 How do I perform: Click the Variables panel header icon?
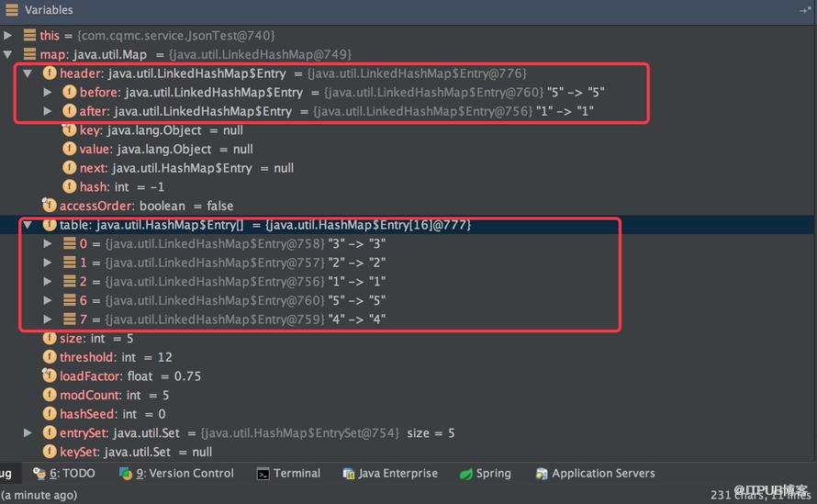pyautogui.click(x=11, y=10)
